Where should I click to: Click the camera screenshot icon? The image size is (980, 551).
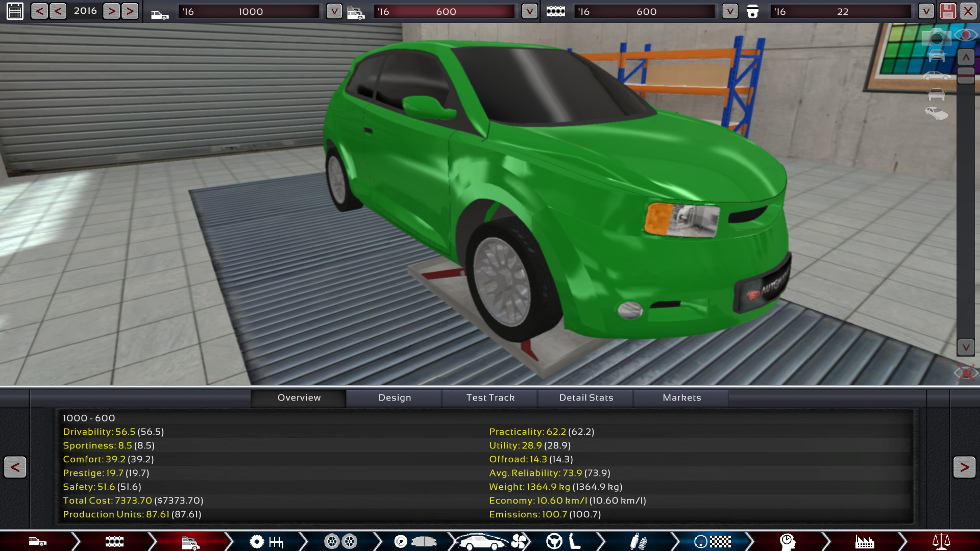click(x=936, y=38)
